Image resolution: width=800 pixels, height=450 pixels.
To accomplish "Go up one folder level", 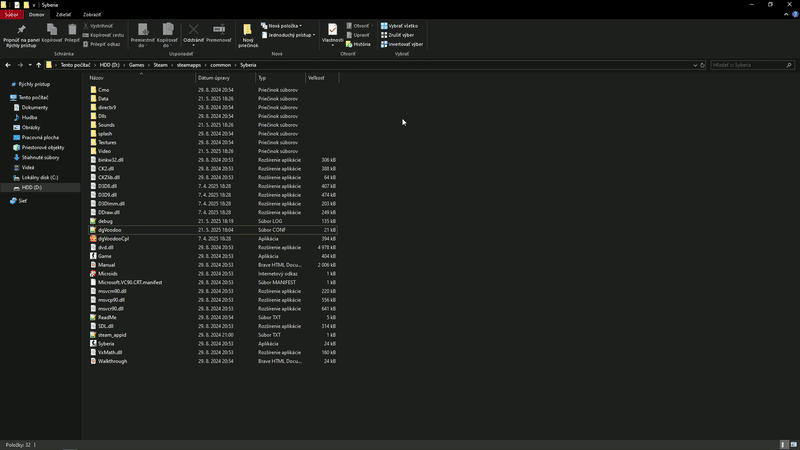I will tap(38, 65).
